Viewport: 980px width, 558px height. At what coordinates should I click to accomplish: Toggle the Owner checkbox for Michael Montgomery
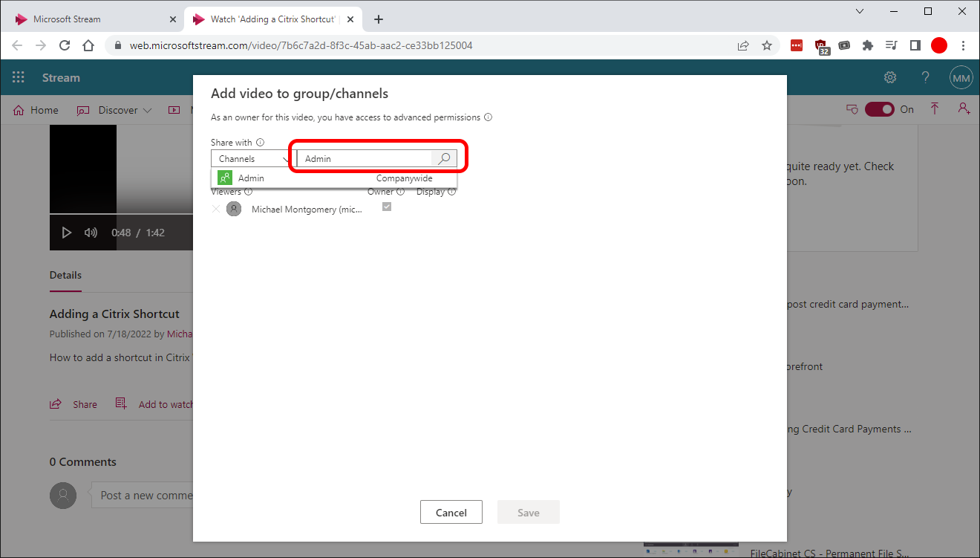point(387,207)
